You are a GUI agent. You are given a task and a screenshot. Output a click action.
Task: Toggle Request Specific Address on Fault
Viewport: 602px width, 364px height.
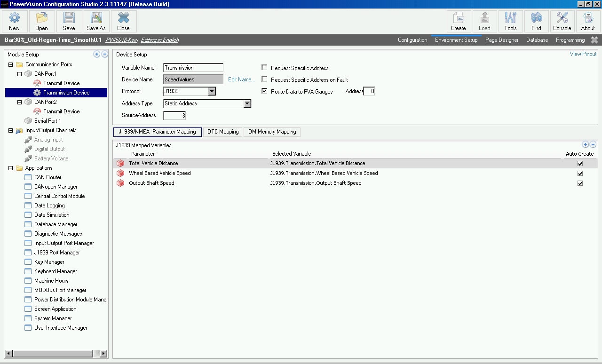[x=264, y=79]
